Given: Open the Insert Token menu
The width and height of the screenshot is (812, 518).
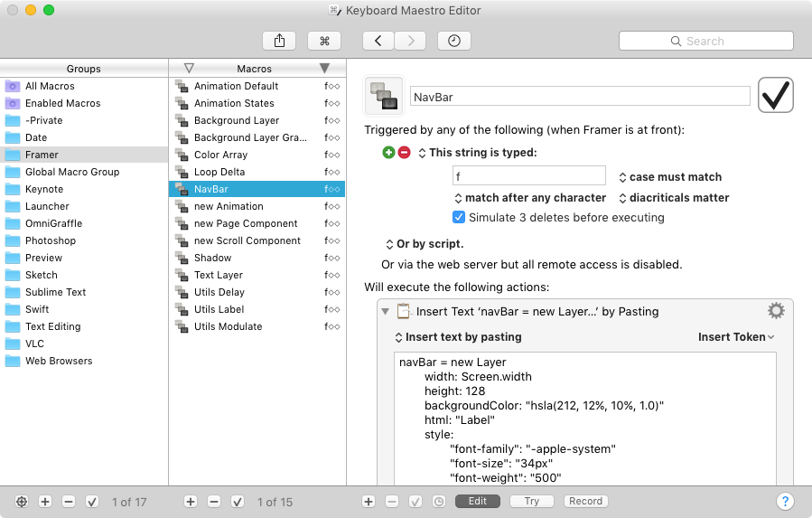Looking at the screenshot, I should click(736, 337).
